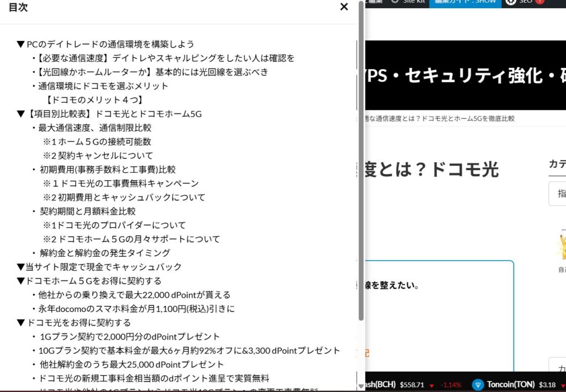Open 【光回線かホームルーターか】 link

153,72
